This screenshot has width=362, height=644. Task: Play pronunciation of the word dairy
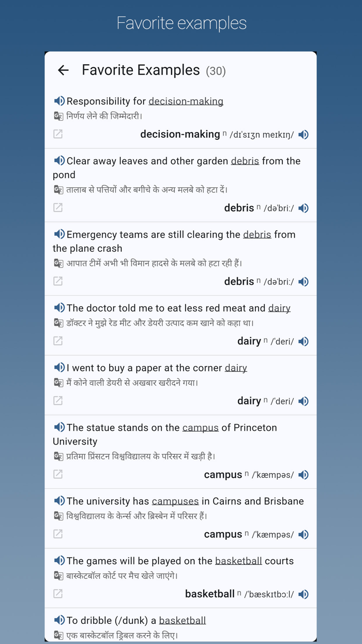304,341
